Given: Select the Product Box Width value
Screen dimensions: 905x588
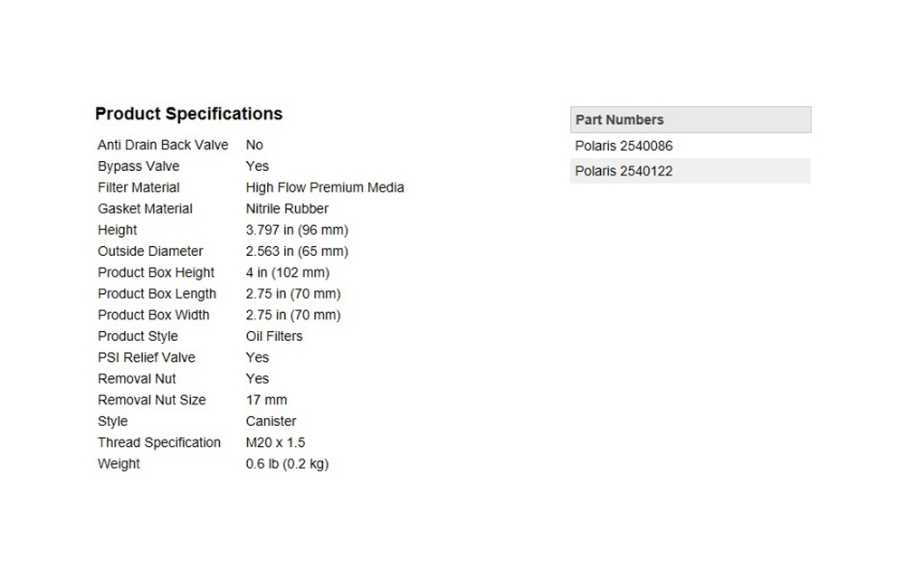Looking at the screenshot, I should point(293,315).
